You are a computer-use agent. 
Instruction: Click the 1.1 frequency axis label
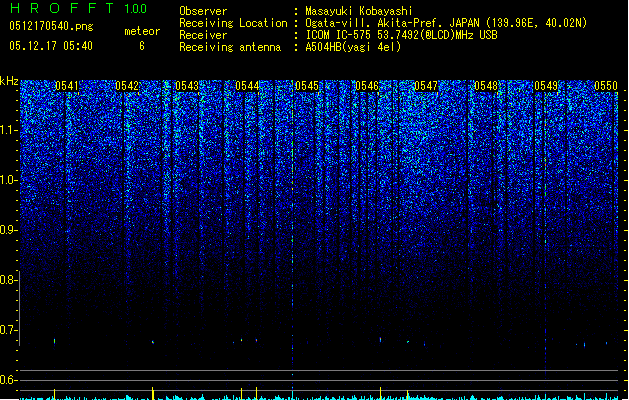8,130
